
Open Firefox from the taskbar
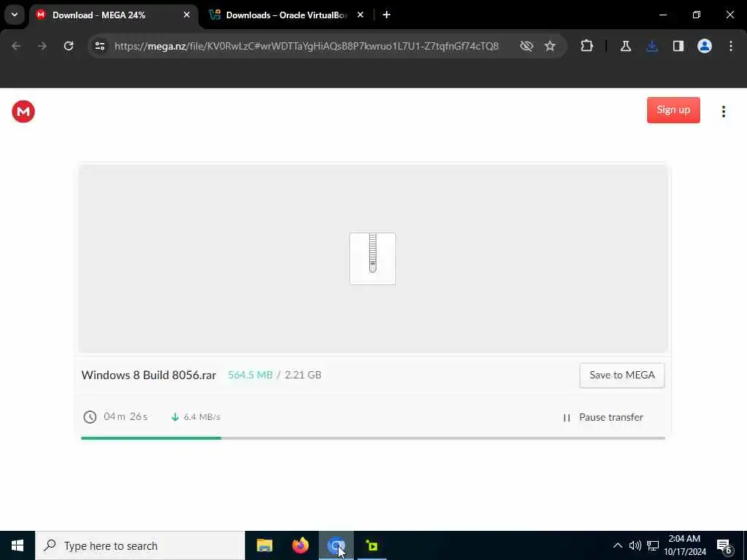pos(300,545)
